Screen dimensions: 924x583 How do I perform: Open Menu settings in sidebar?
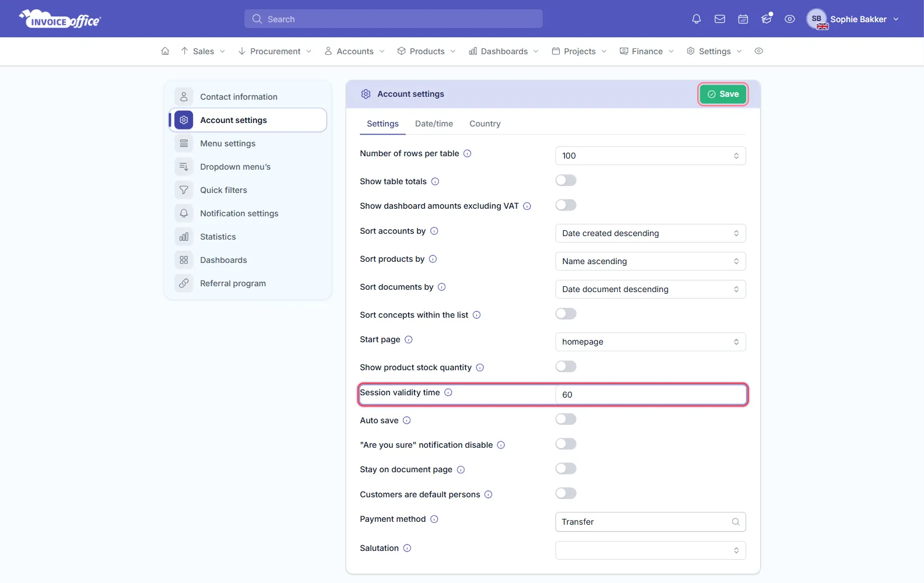[248, 143]
